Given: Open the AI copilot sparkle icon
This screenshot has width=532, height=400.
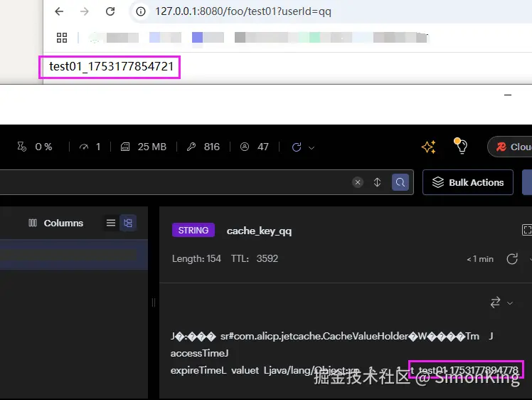Looking at the screenshot, I should [x=429, y=147].
